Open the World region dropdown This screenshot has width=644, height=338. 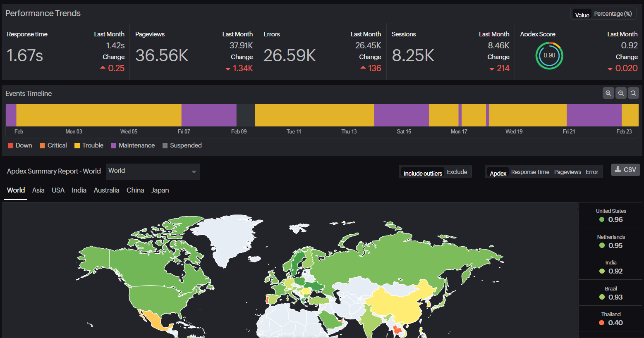[x=153, y=171]
